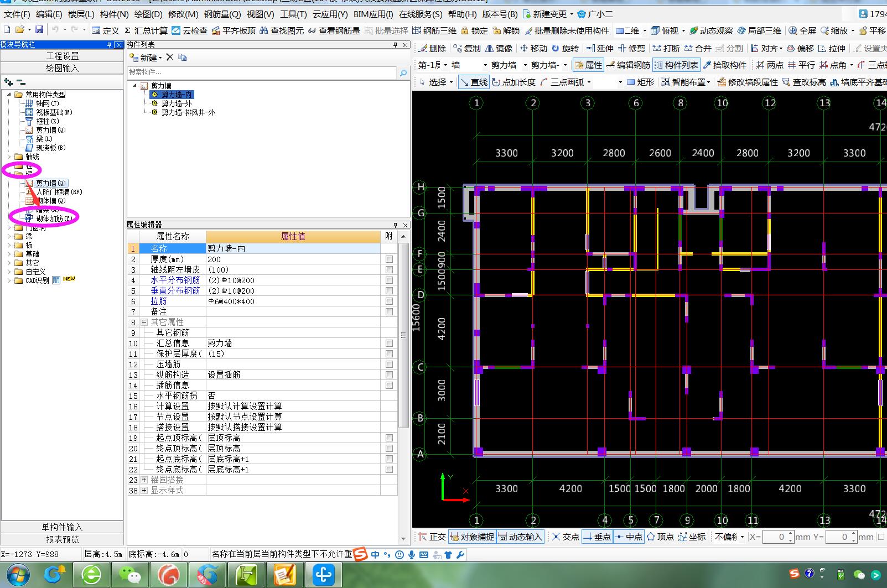Toggle checkbox for 起点顶标高 row
Screen dimensions: 887x588
[x=389, y=438]
